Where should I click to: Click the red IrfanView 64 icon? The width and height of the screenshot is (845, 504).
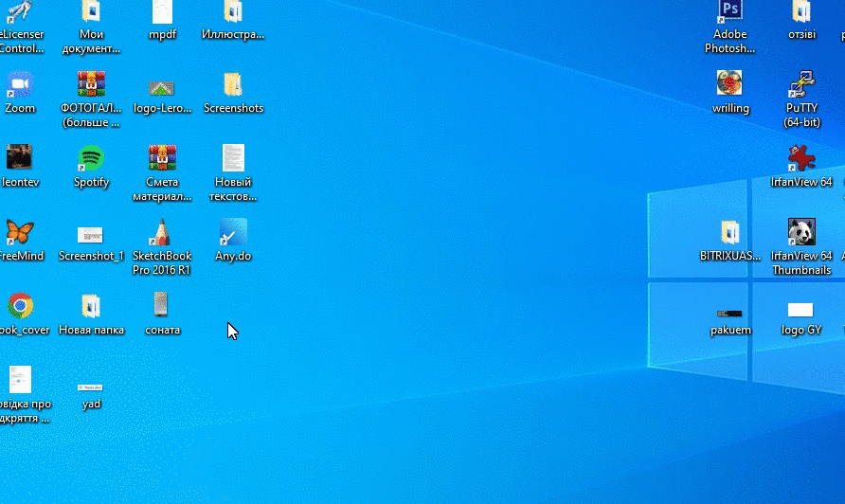tap(801, 158)
